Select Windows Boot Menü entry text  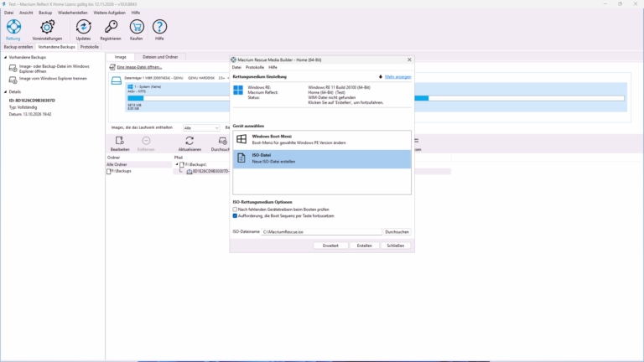pyautogui.click(x=272, y=137)
